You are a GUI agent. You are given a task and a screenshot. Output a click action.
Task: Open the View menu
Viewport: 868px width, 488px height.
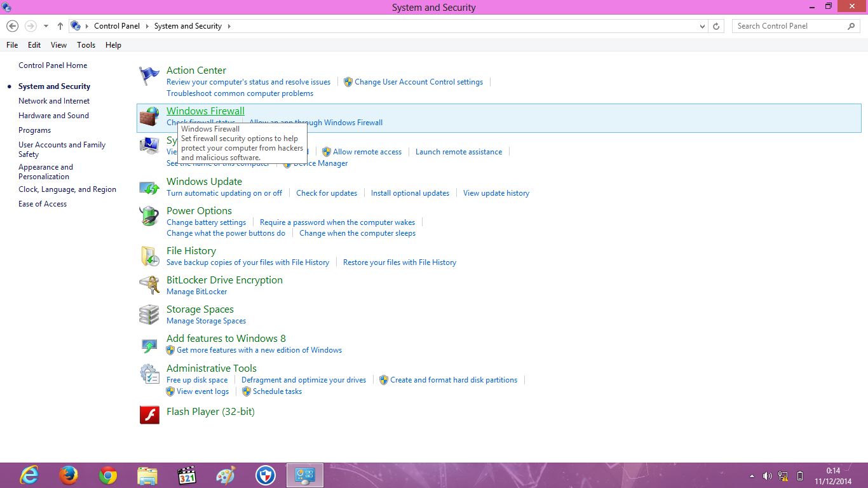[59, 45]
